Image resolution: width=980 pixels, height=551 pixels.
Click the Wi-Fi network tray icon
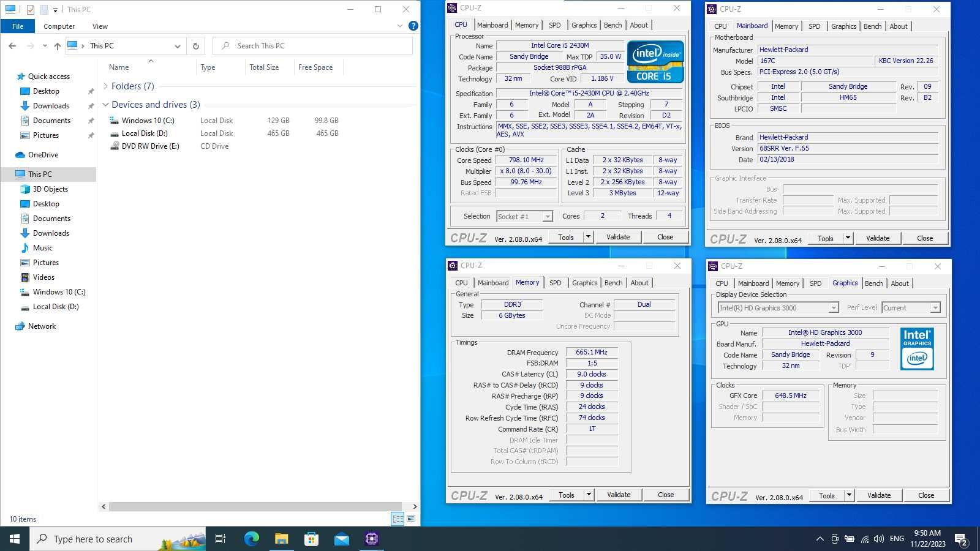tap(864, 539)
